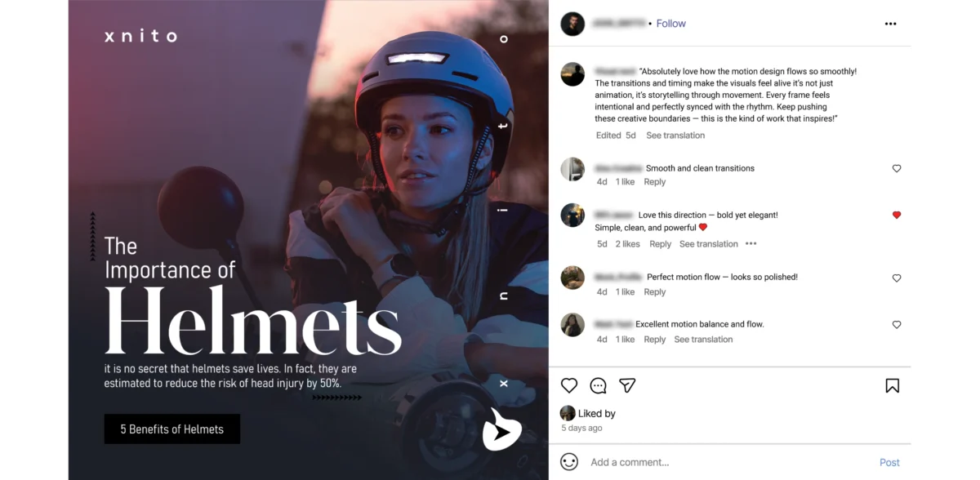980x480 pixels.
Task: Open the comment bubble icon
Action: coord(599,385)
